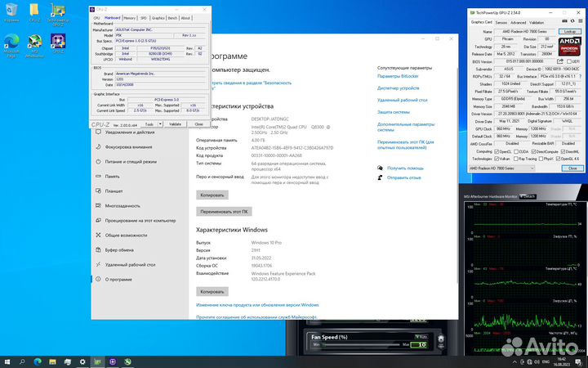The width and height of the screenshot is (588, 368).
Task: Click the MSI Afterburner taskbar icon
Action: point(127,361)
